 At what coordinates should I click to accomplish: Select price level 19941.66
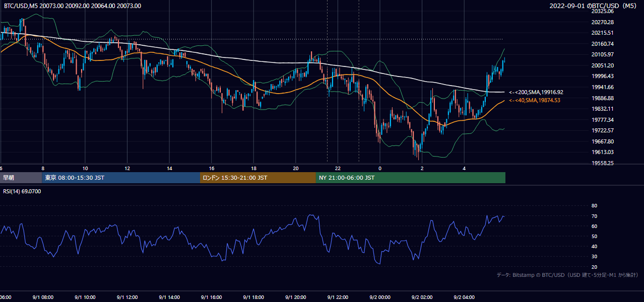pos(603,87)
